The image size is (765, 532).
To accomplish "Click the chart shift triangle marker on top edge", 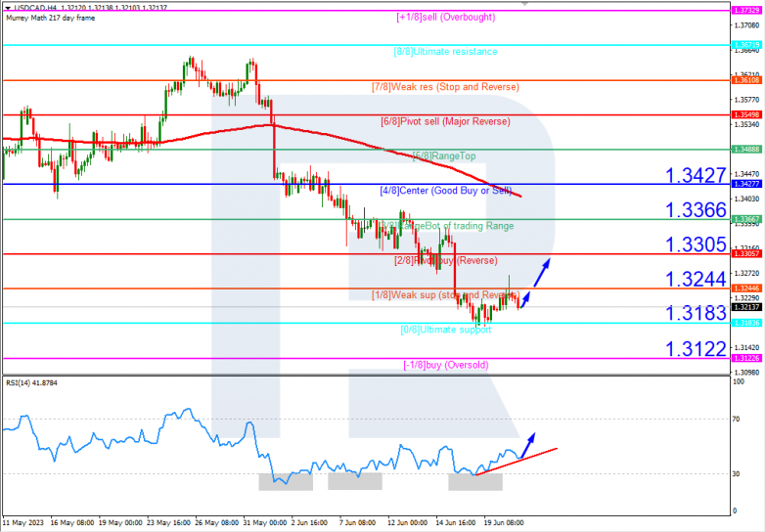I will coord(524,4).
